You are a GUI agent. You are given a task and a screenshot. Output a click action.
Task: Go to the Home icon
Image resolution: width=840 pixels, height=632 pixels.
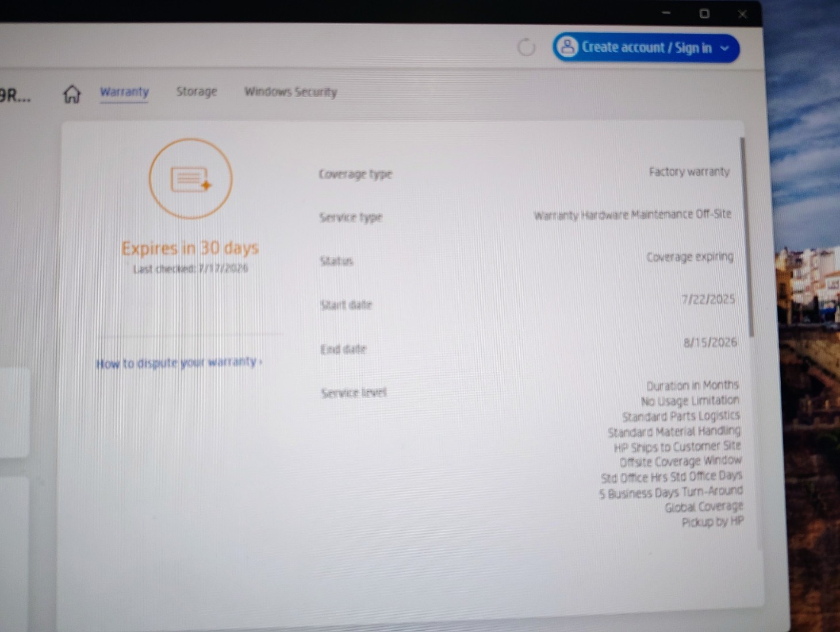tap(72, 94)
